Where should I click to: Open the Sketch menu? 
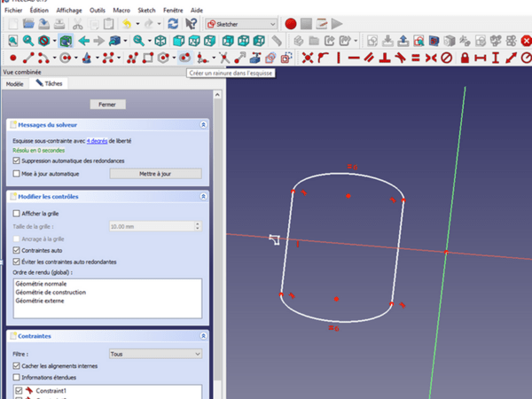145,9
